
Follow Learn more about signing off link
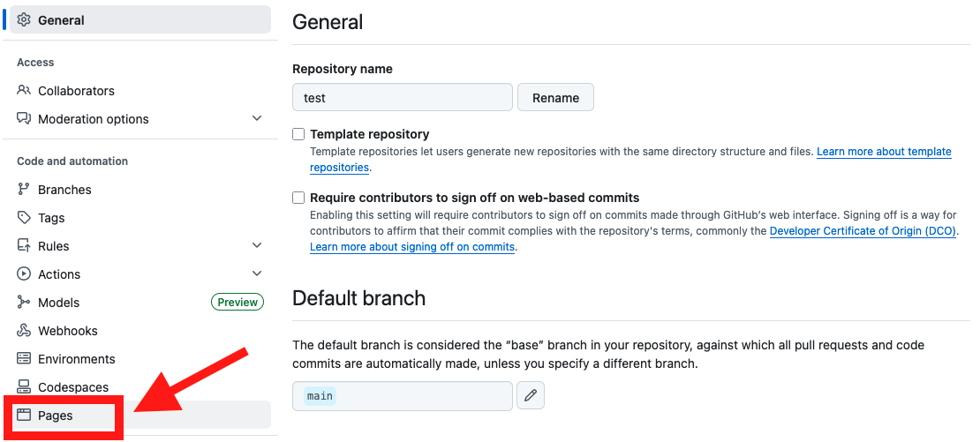click(411, 248)
